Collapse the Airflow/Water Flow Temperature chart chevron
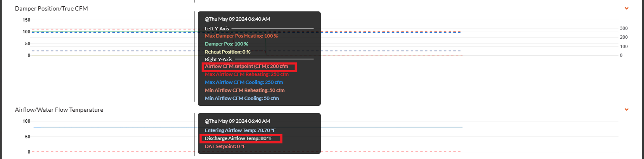The width and height of the screenshot is (644, 159). [626, 110]
